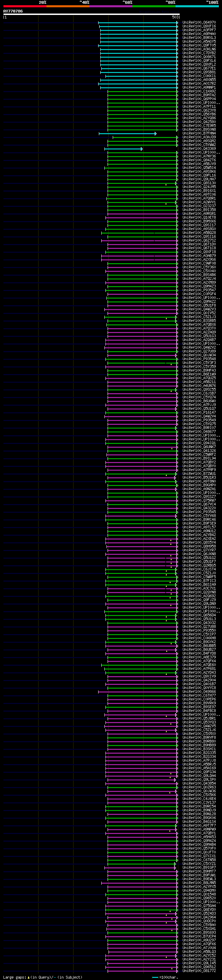Select the UniRef100_Q8S130 label
The width and height of the screenshot is (222, 980).
(x=199, y=183)
